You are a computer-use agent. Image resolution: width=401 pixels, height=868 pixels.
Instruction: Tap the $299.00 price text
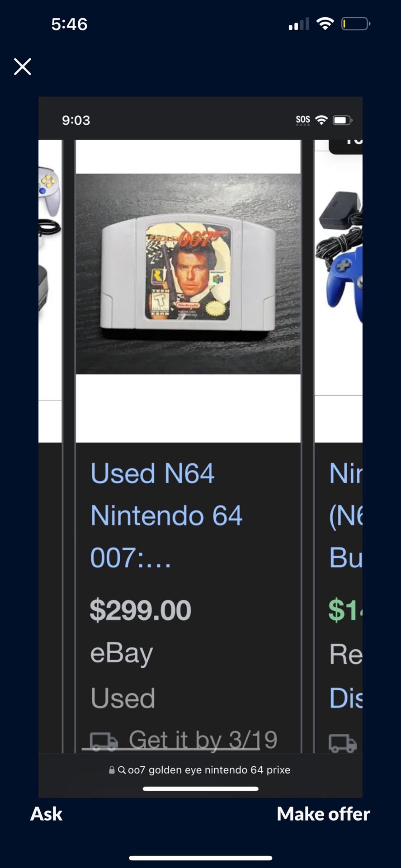point(141,610)
